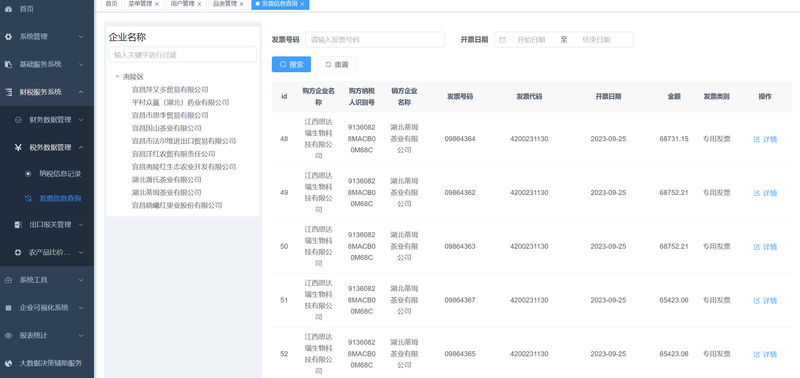
Task: Expand the 农产品比价 submenu chevron
Action: [x=81, y=252]
